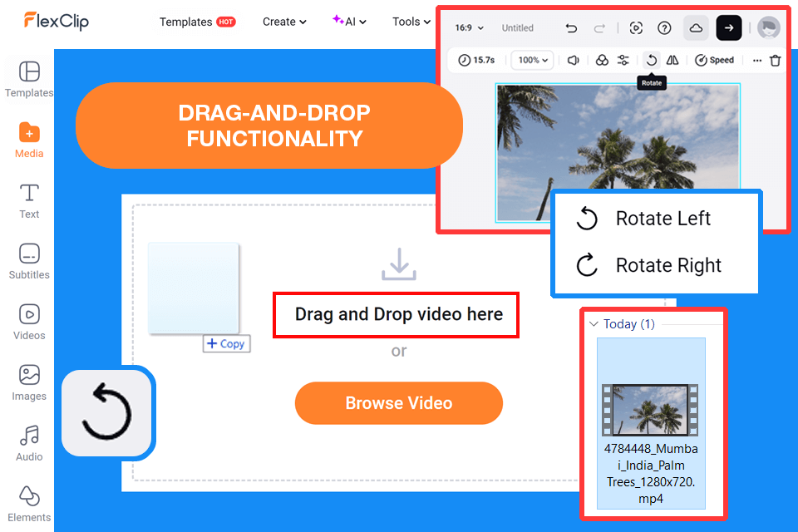Delete with the trash icon
Image resolution: width=798 pixels, height=532 pixels.
pos(775,60)
